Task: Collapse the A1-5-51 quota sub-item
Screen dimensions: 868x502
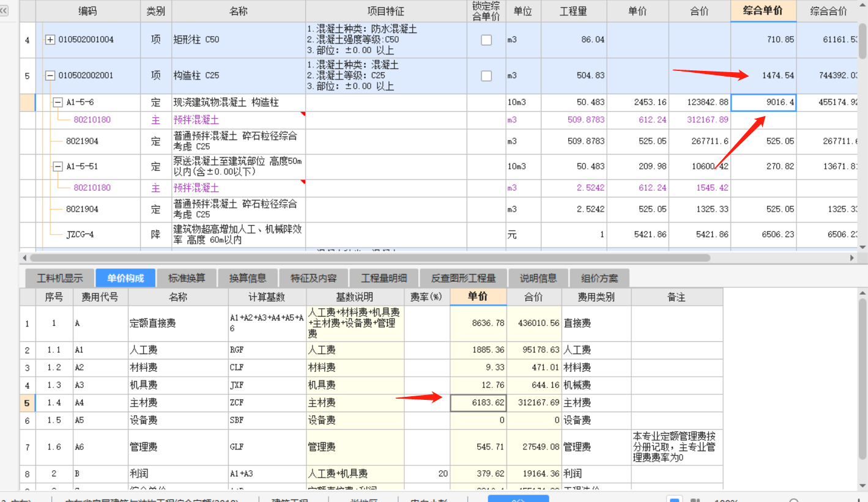Action: 57,166
